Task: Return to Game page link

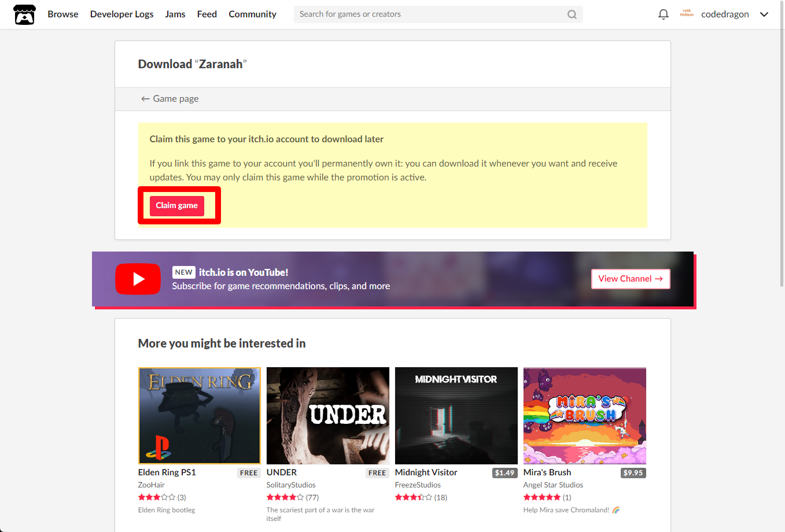Action: (x=170, y=99)
